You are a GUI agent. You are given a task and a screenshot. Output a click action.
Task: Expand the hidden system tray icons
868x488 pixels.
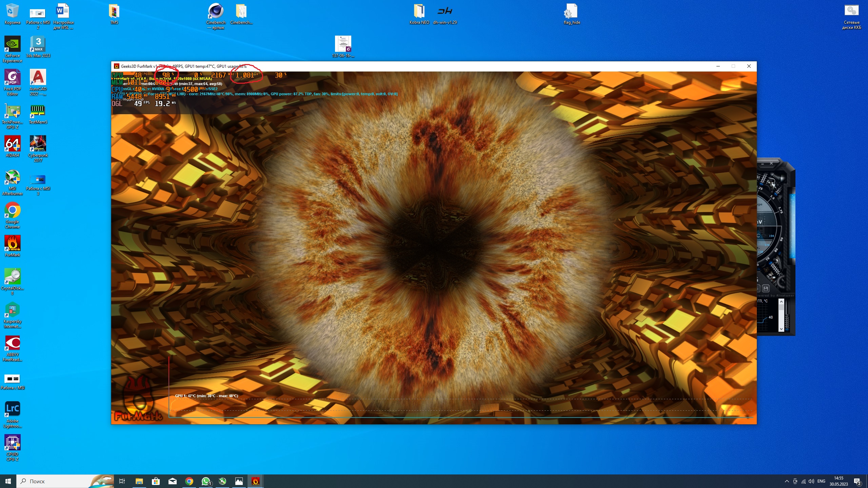[x=787, y=481]
